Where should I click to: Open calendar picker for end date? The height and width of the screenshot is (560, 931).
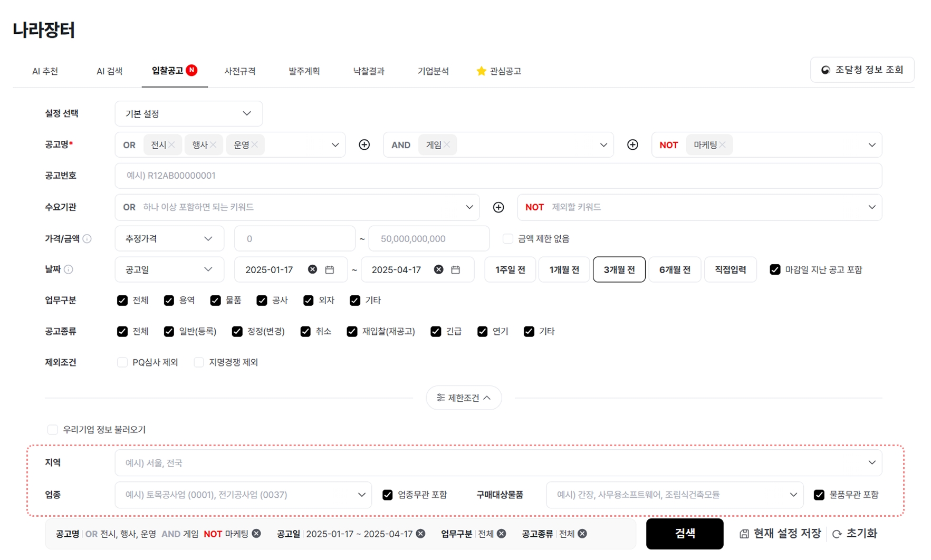[456, 269]
